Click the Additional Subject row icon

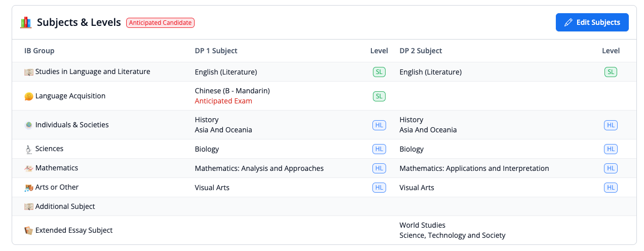click(29, 207)
